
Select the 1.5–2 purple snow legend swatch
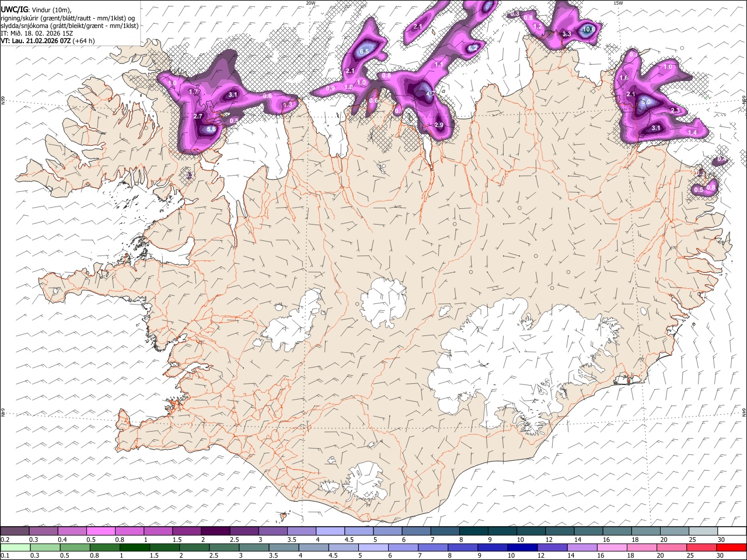point(186,531)
